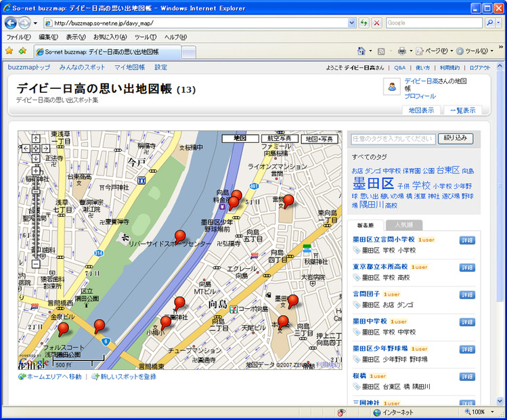
Task: Open the マイ地図帳 navigation link
Action: click(130, 67)
